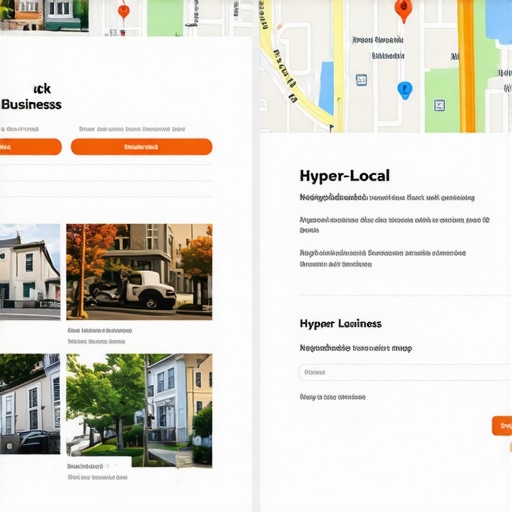Click the orange button at the lower right edge
The width and height of the screenshot is (512, 512).
502,426
